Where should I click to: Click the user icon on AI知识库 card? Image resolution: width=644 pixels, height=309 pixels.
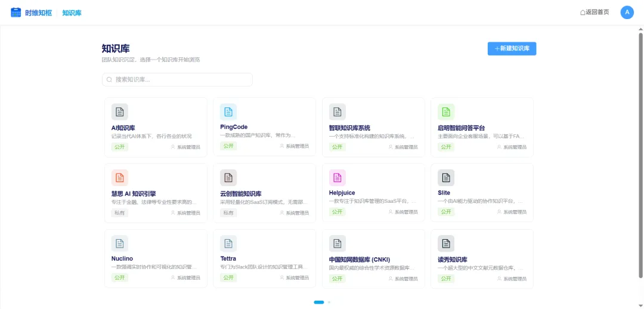[173, 147]
